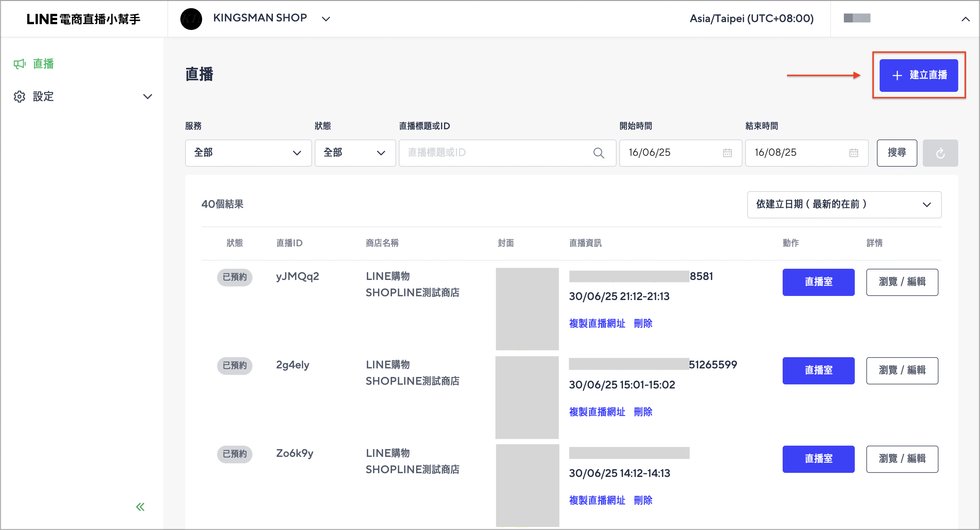Expand the chevron next to 設定
The height and width of the screenshot is (530, 980).
point(147,97)
